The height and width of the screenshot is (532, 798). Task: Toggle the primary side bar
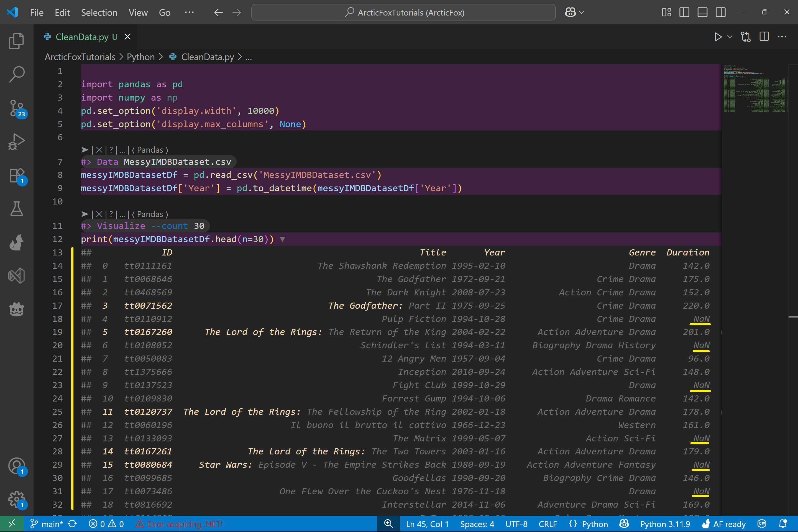click(684, 12)
